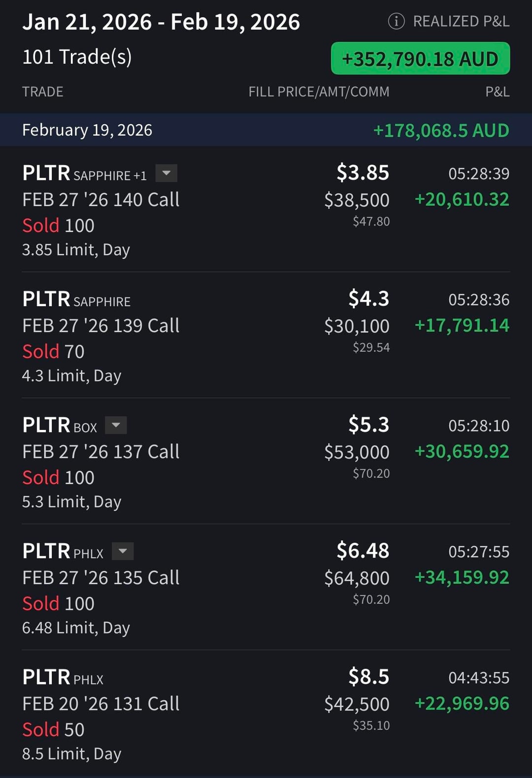
Task: Tap the +178,068.5 AUD daily total
Action: [441, 131]
